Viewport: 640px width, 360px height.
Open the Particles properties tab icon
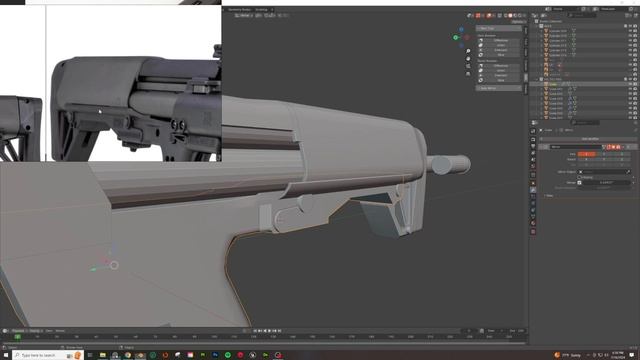click(533, 197)
